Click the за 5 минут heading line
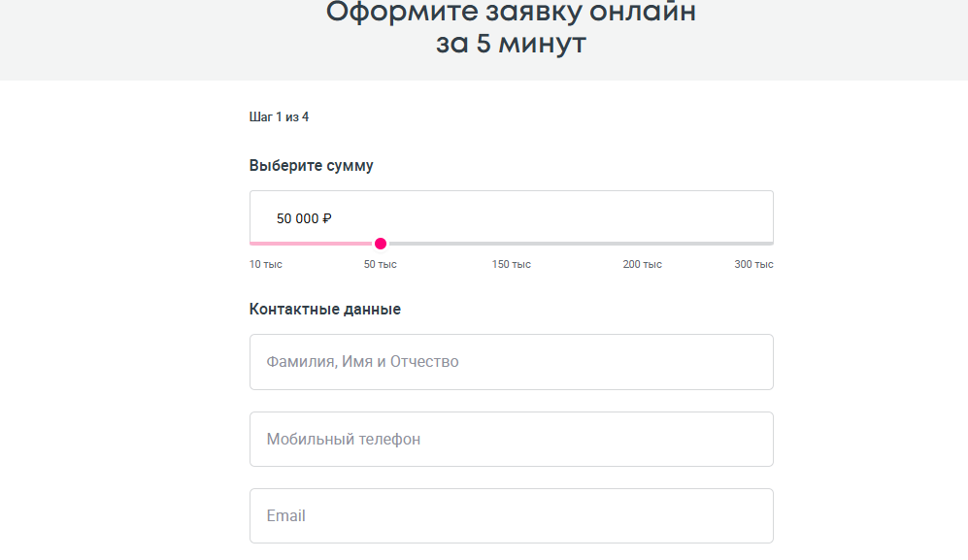The height and width of the screenshot is (560, 968). [x=511, y=45]
